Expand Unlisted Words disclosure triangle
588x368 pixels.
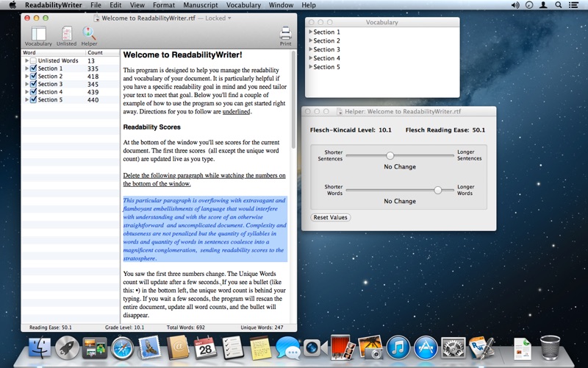pos(26,60)
